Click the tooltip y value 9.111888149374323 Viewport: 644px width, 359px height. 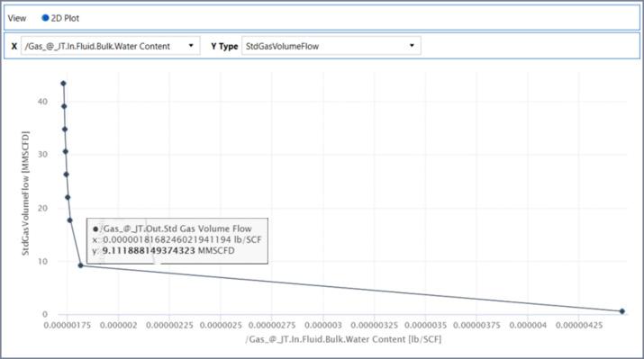(x=149, y=251)
